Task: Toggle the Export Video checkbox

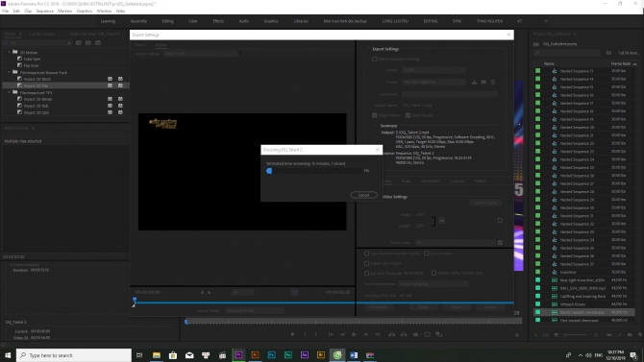Action: [x=375, y=116]
